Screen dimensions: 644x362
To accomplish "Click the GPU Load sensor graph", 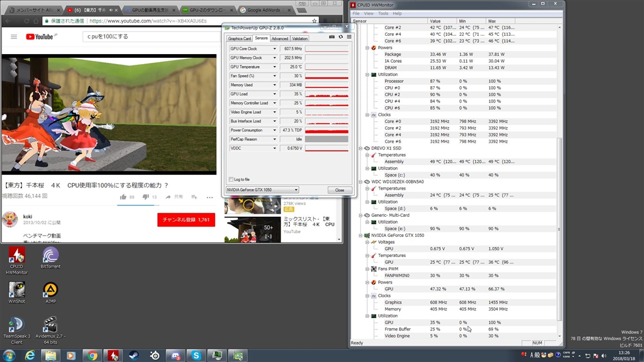I will (x=326, y=94).
